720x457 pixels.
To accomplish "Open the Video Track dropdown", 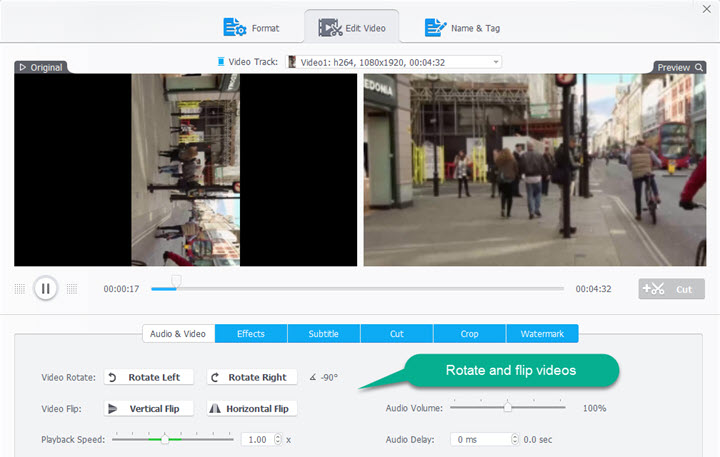I will [x=394, y=62].
